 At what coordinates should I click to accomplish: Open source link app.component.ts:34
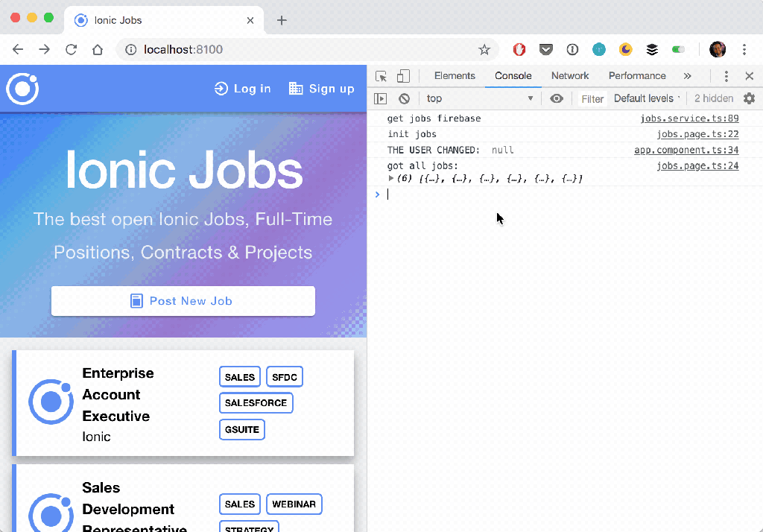point(686,150)
